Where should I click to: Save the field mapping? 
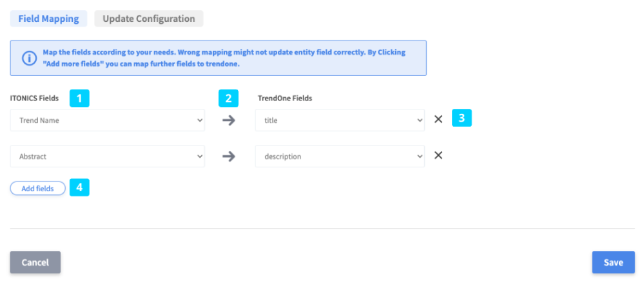[x=613, y=262]
